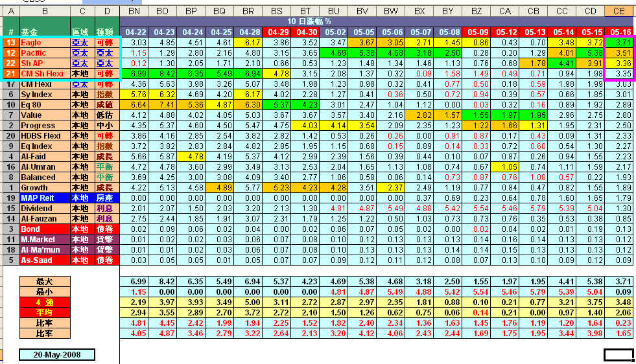Image resolution: width=636 pixels, height=364 pixels.
Task: Select the Eagle fund name cell
Action: tap(45, 43)
